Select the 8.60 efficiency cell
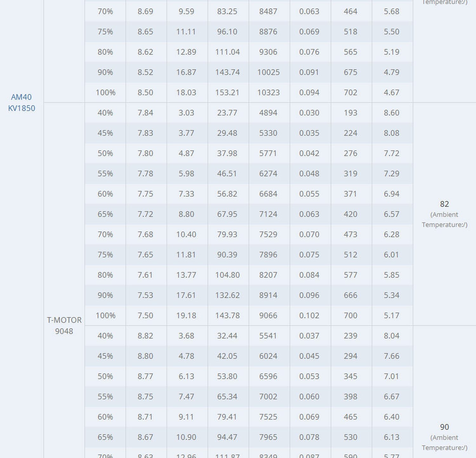476x458 pixels. point(391,113)
